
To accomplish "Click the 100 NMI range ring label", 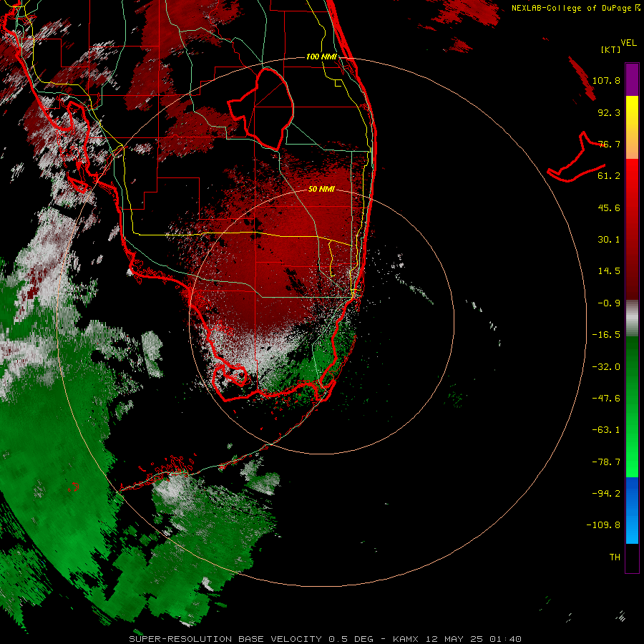I will point(321,57).
